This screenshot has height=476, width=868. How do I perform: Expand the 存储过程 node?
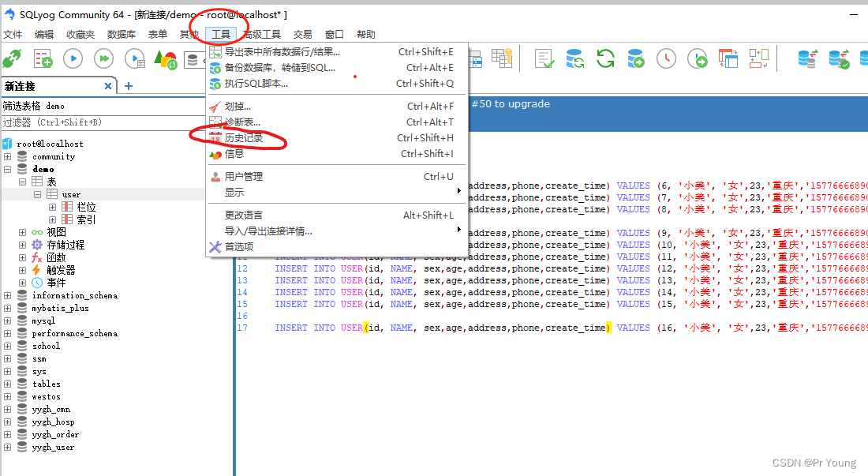(x=22, y=245)
